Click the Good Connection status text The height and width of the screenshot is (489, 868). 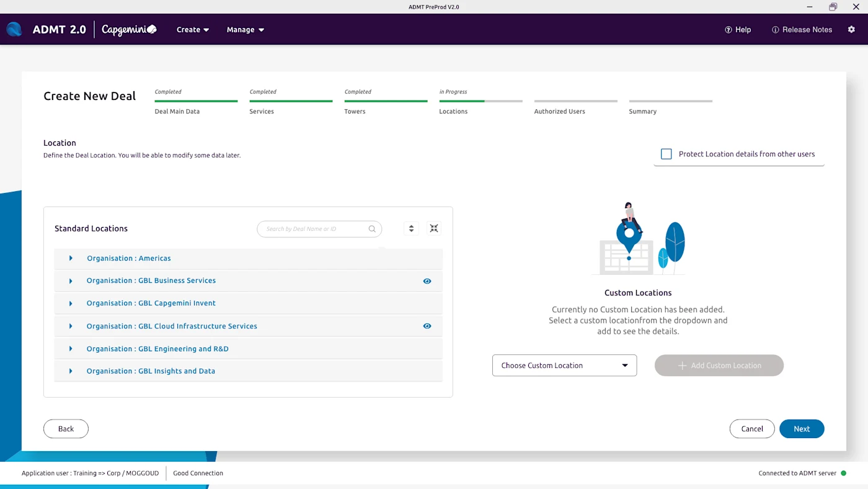pos(198,473)
